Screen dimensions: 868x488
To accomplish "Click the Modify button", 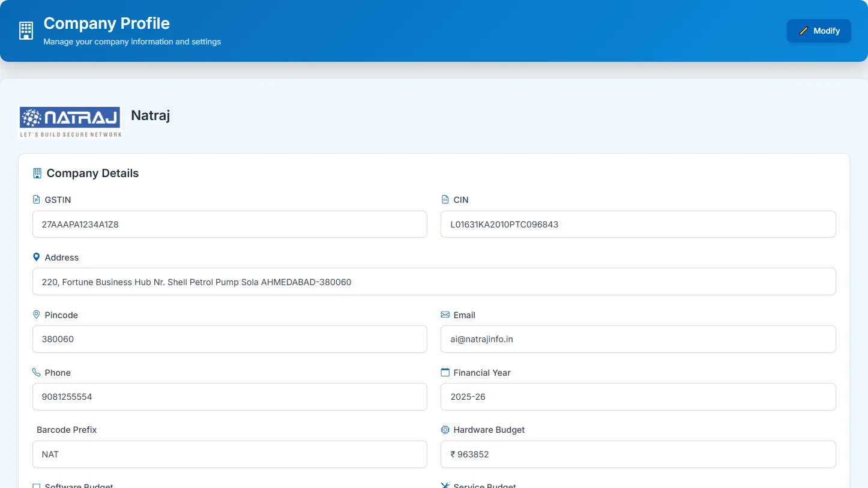I will point(819,31).
